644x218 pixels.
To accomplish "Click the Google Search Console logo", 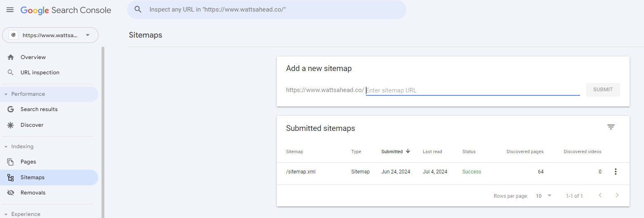I will (66, 10).
